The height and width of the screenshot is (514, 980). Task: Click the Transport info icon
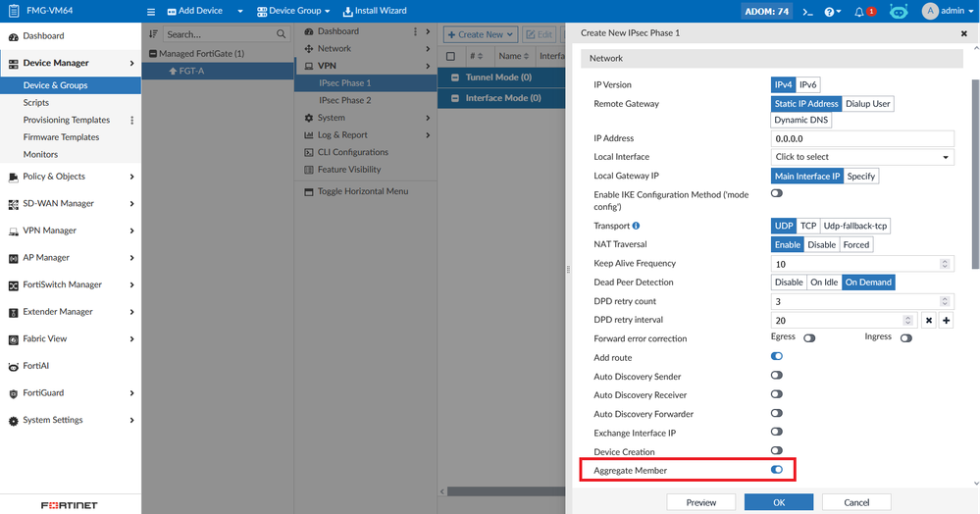tap(636, 226)
